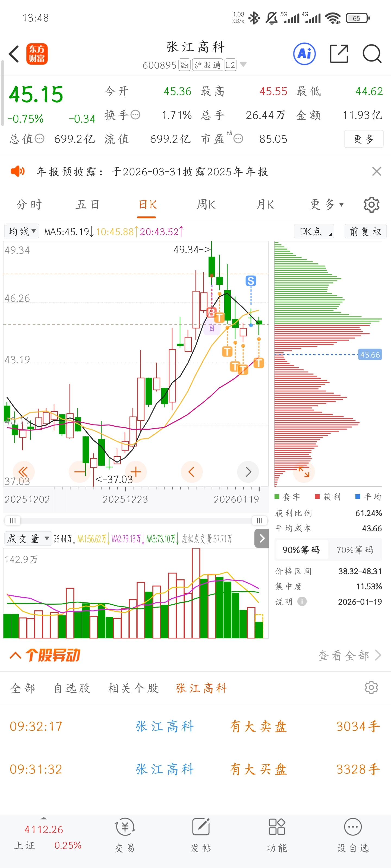Screen dimensions: 391x868
Task: Open the L2 tag
Action: pos(231,65)
